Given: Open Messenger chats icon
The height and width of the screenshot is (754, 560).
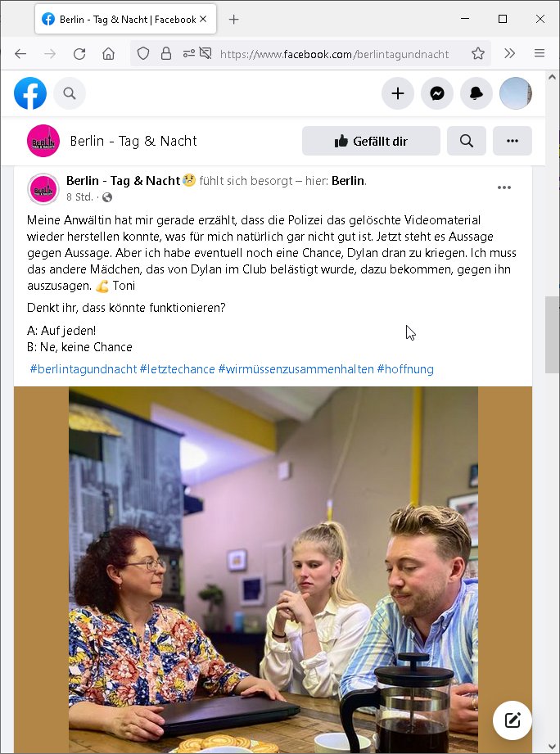Looking at the screenshot, I should click(x=437, y=93).
